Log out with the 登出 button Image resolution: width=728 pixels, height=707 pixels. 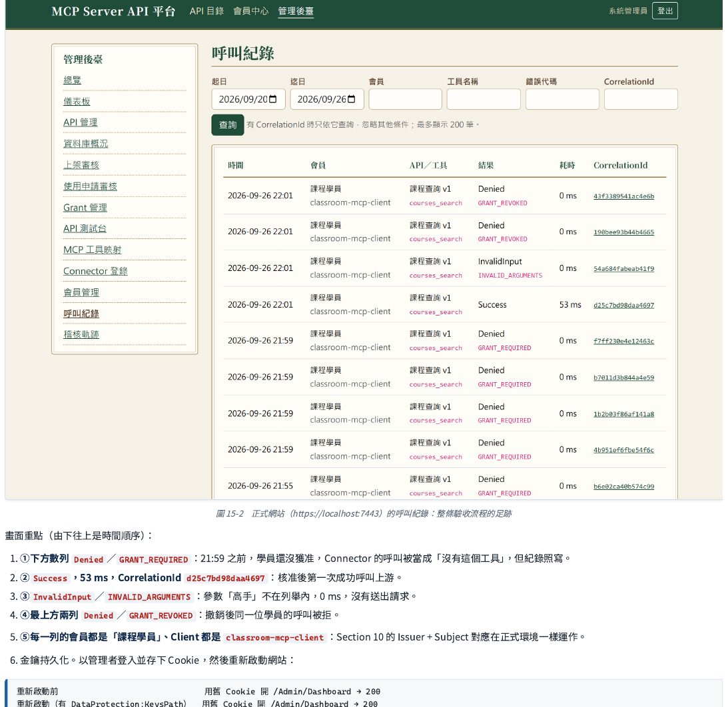[665, 11]
